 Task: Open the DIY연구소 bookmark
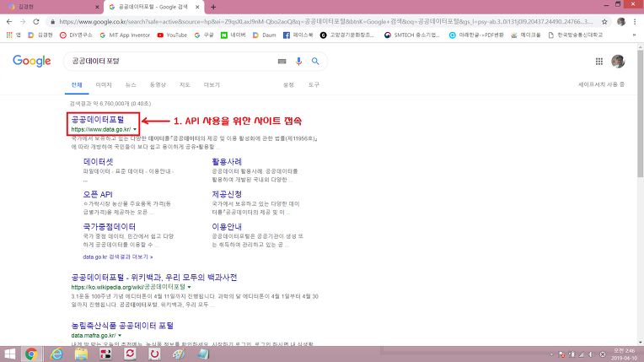click(x=76, y=35)
